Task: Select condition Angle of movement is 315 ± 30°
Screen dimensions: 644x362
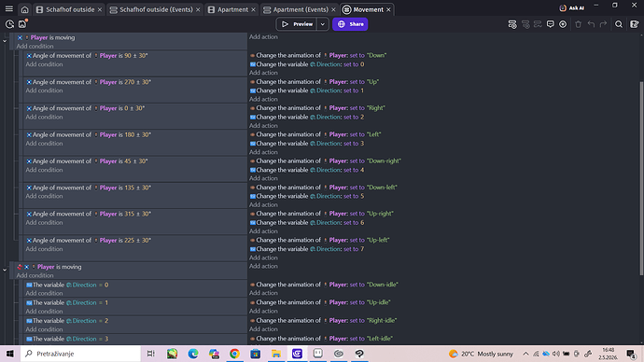Action: point(89,214)
